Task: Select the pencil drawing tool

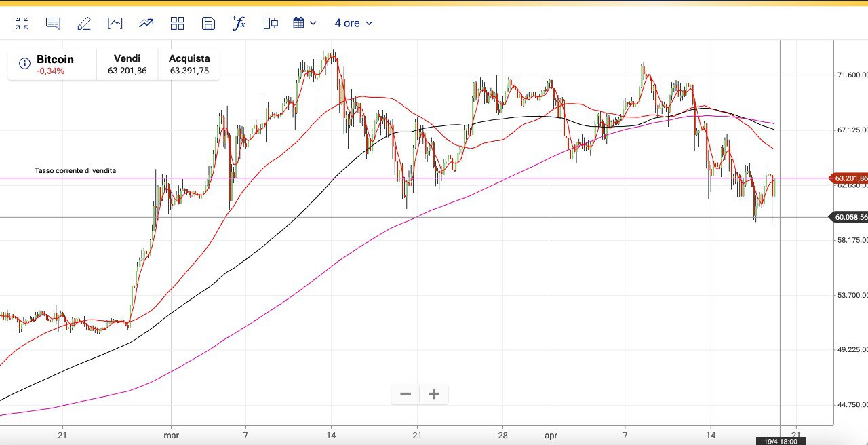Action: pos(84,24)
